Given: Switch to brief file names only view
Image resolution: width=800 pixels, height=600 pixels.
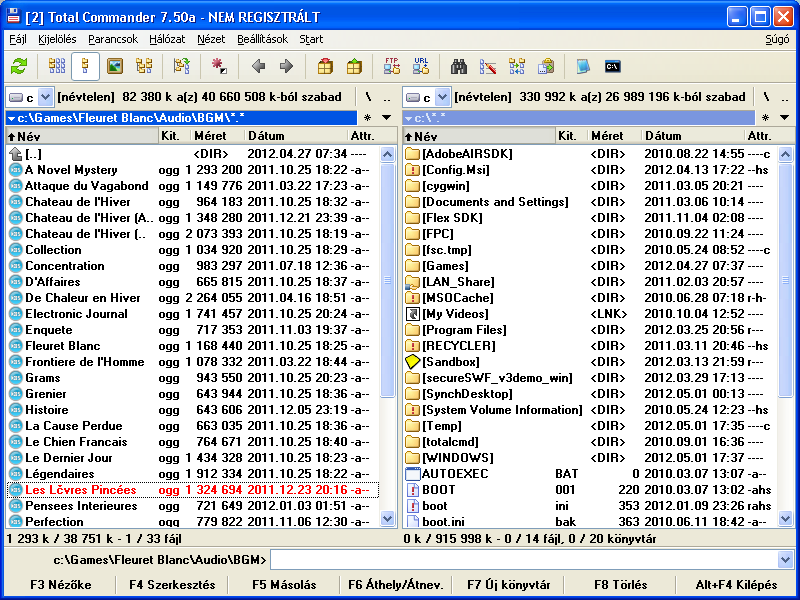Looking at the screenshot, I should [57, 66].
